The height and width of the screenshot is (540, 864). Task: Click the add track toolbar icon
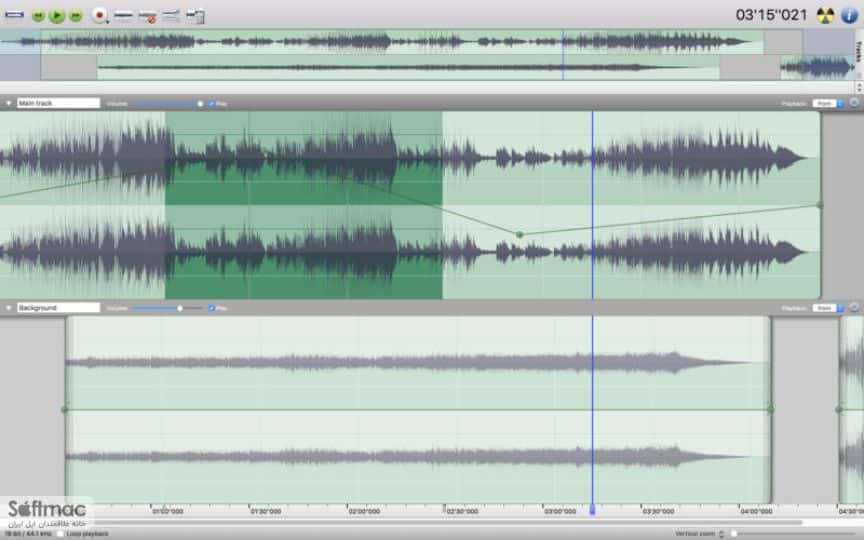123,15
